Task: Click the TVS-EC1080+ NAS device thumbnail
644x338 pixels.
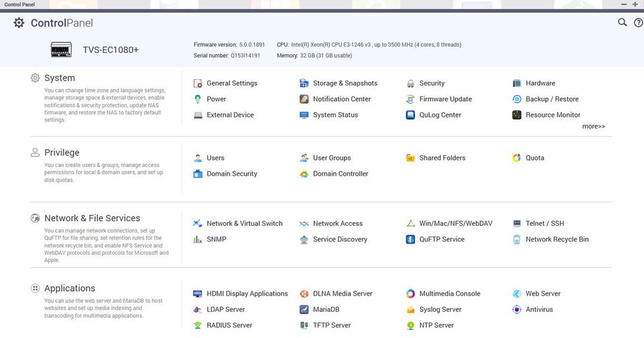Action: [x=61, y=50]
